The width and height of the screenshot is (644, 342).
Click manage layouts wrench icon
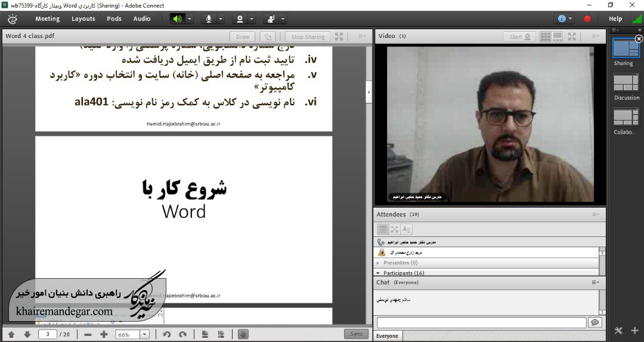coord(618,331)
